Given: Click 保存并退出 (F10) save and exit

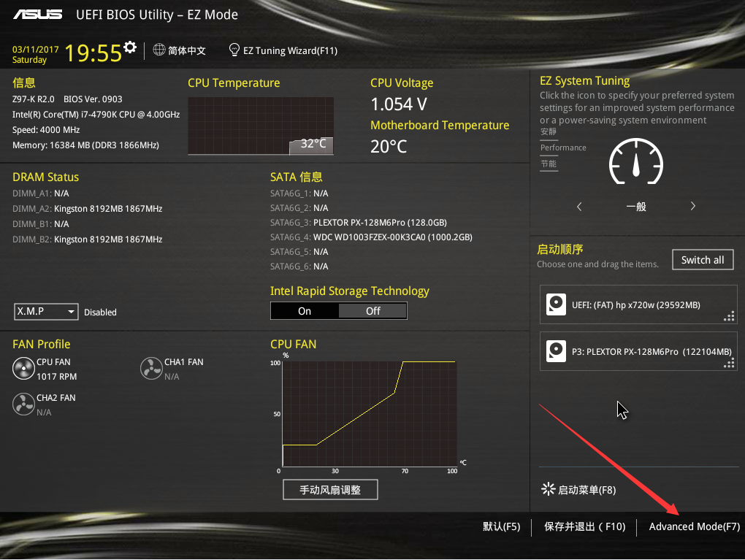Looking at the screenshot, I should tap(584, 526).
